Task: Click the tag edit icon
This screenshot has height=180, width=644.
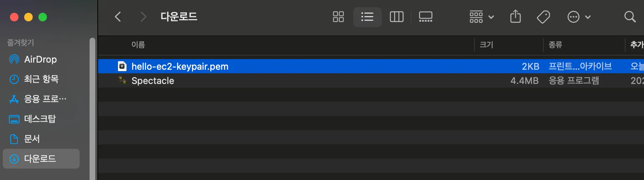Action: 543,17
